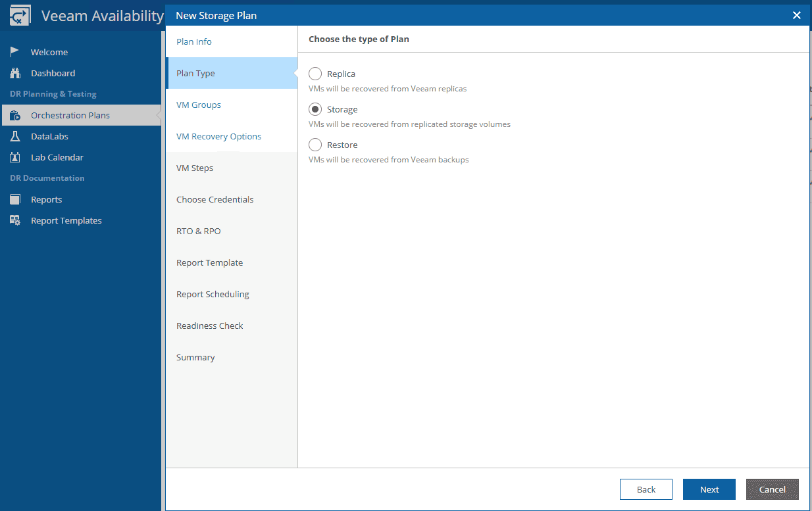The width and height of the screenshot is (812, 511).
Task: Click the Lab Calendar icon
Action: pos(14,157)
